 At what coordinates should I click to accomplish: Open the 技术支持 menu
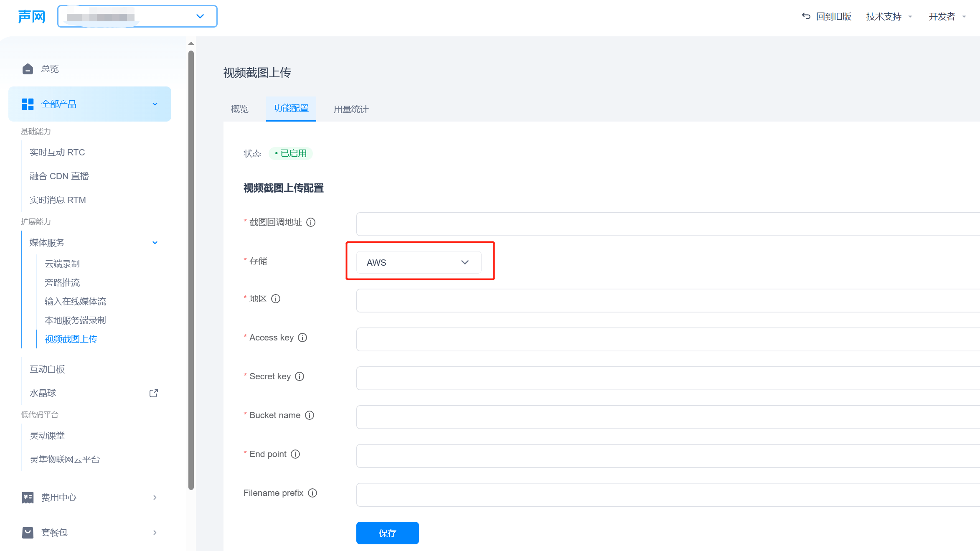(x=889, y=16)
